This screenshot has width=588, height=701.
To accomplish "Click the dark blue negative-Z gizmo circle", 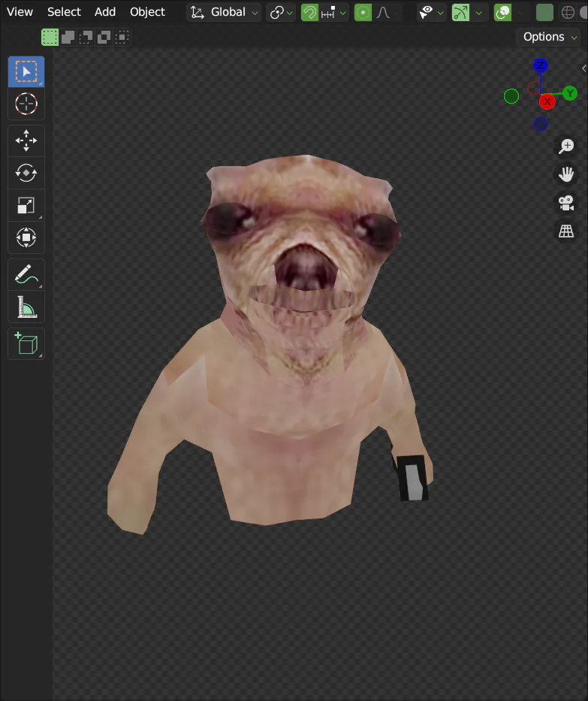I will click(x=541, y=124).
